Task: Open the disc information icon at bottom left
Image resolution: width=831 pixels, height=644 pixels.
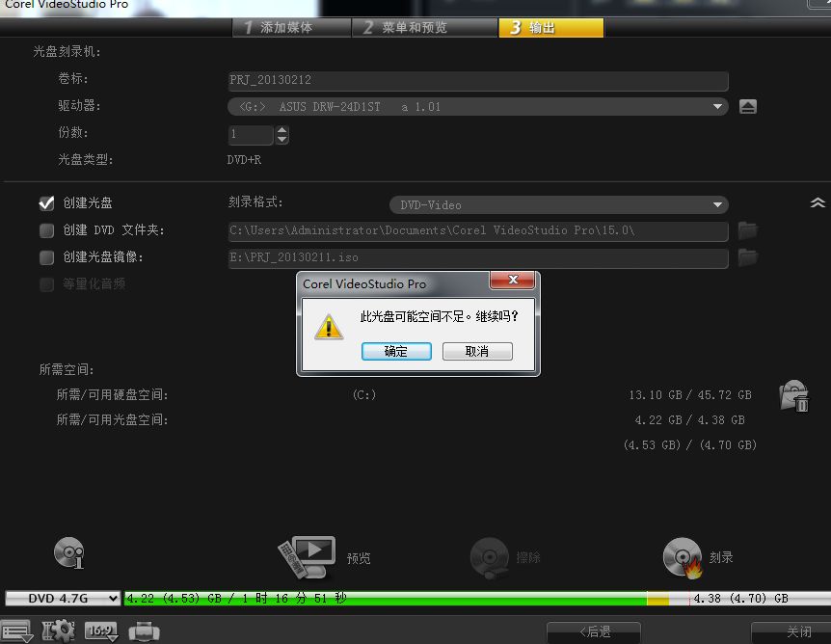Action: click(69, 552)
